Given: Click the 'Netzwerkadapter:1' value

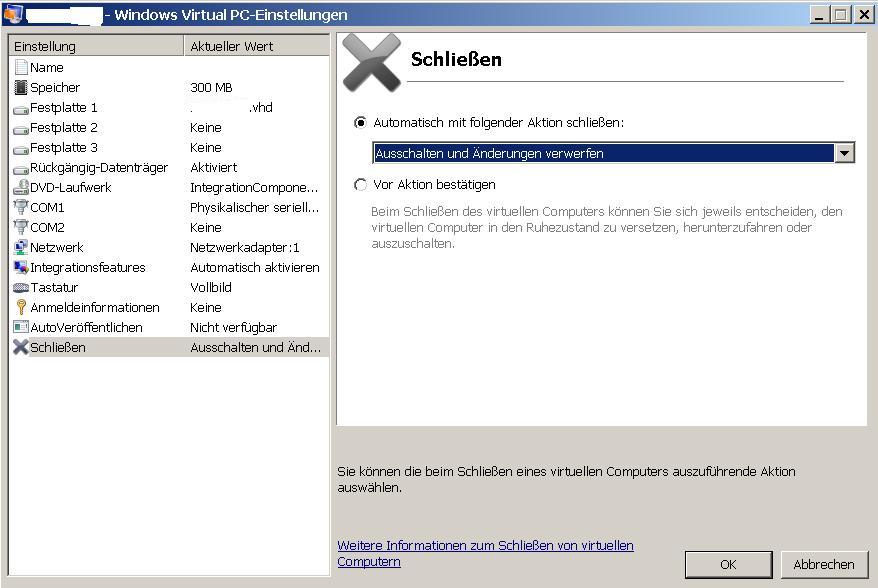Looking at the screenshot, I should 245,248.
